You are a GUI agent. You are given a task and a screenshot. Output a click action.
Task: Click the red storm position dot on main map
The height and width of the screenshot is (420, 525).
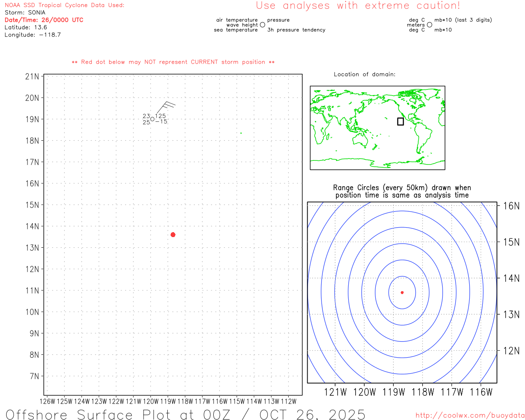pyautogui.click(x=173, y=235)
